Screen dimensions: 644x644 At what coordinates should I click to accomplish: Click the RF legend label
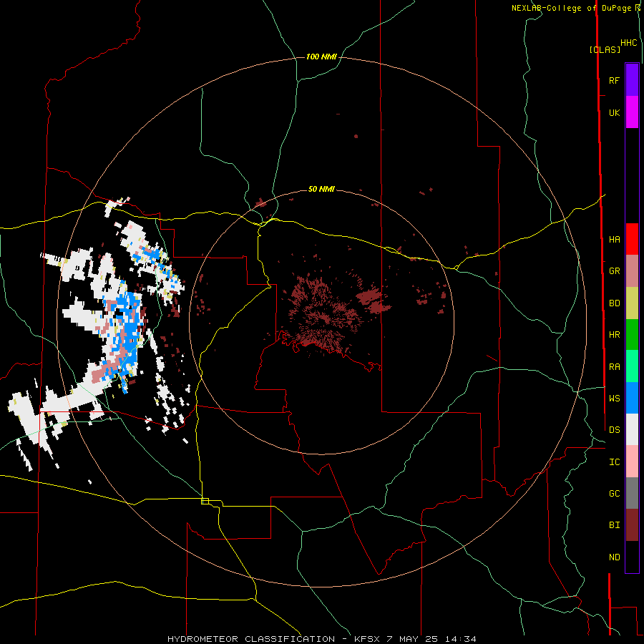(x=614, y=80)
